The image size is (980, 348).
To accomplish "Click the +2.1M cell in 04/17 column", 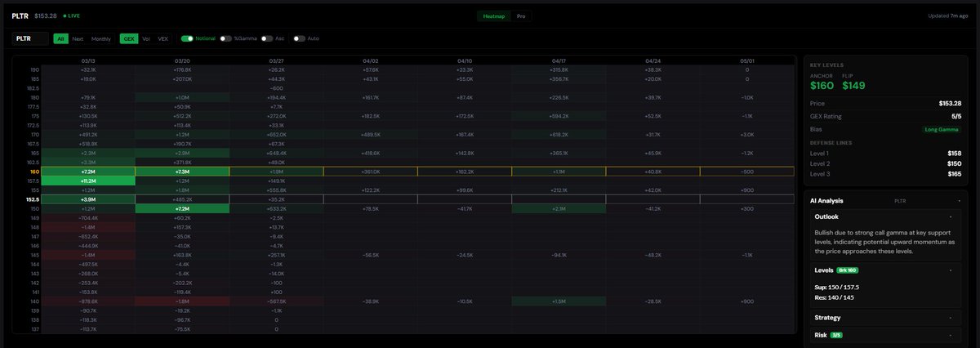I will pos(559,208).
